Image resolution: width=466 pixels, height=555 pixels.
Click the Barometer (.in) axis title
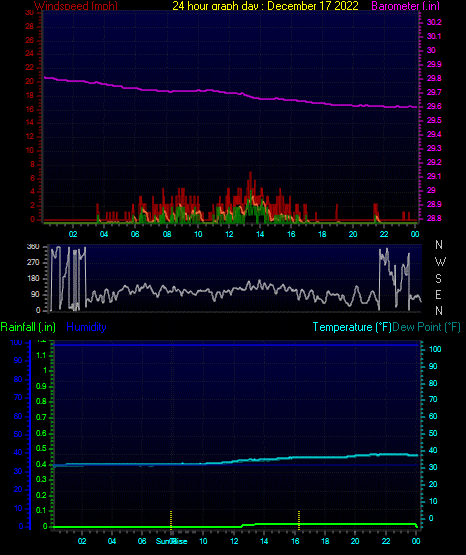[x=405, y=6]
